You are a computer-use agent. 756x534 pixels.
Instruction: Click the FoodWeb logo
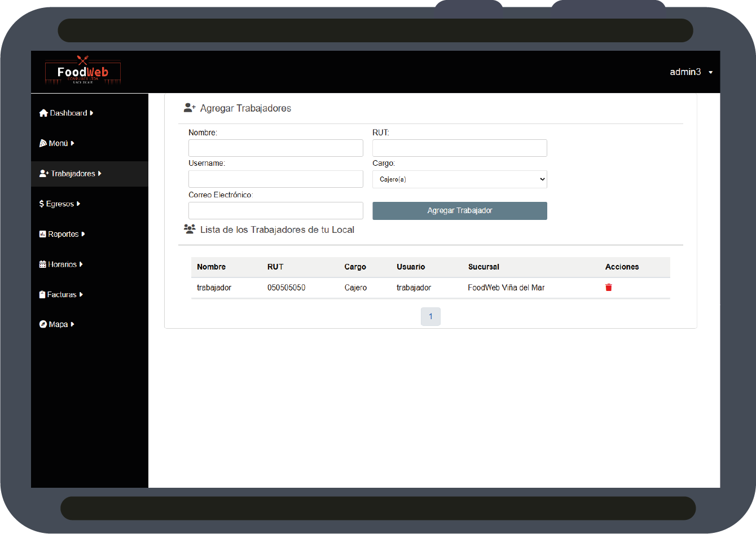tap(83, 72)
